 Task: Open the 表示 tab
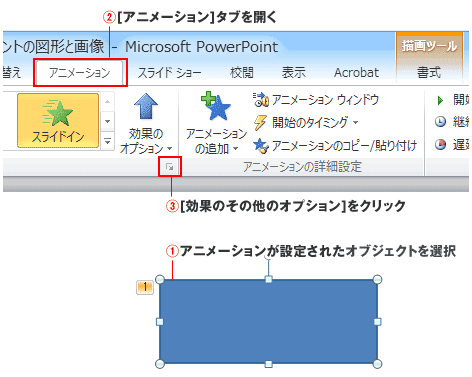293,72
